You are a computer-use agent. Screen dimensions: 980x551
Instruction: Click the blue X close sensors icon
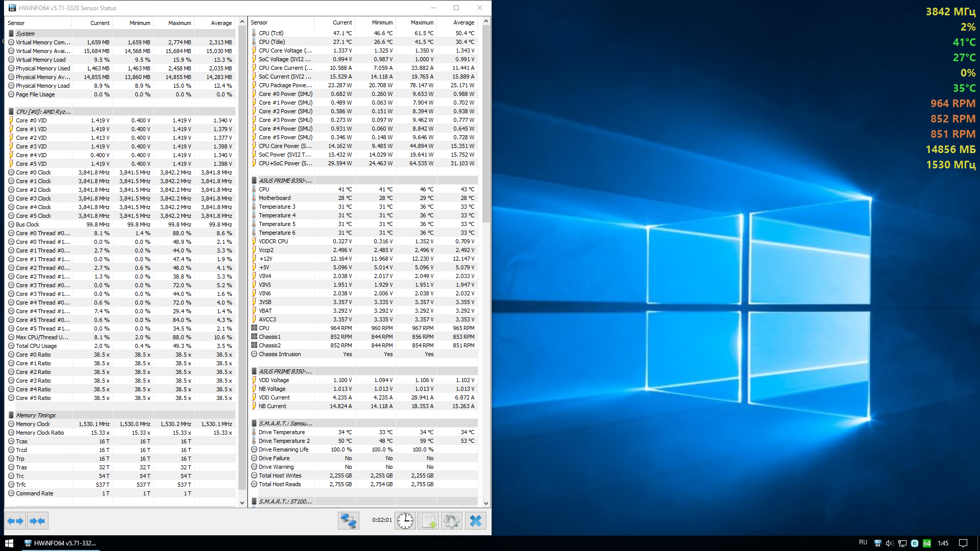[x=475, y=521]
